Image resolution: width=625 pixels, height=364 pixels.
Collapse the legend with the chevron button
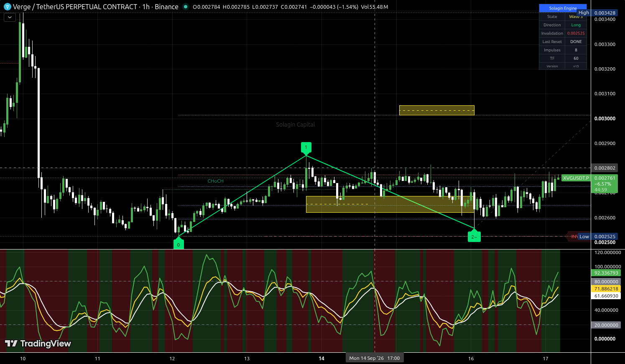(10, 18)
